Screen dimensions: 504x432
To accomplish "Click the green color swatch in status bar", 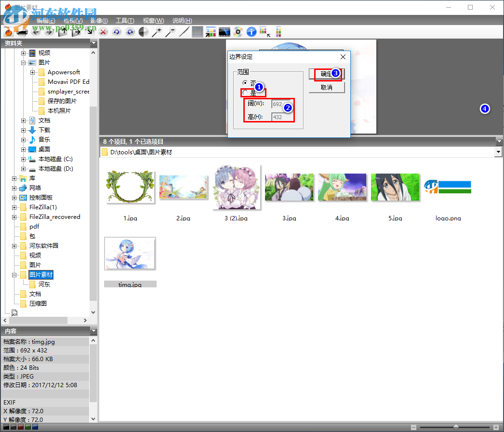I will click(x=28, y=427).
